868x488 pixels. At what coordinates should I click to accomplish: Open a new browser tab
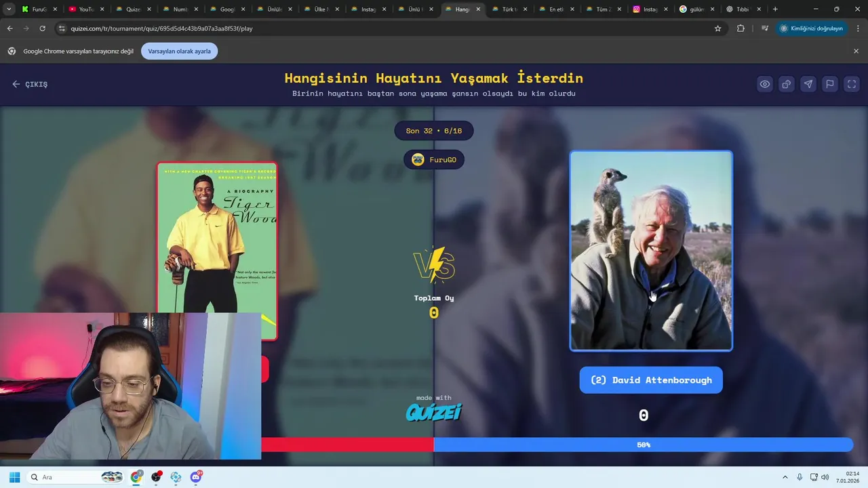point(775,9)
